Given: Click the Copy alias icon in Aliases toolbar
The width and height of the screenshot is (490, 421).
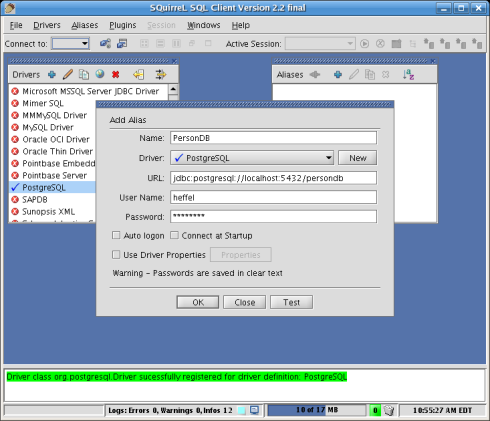Looking at the screenshot, I should point(370,74).
